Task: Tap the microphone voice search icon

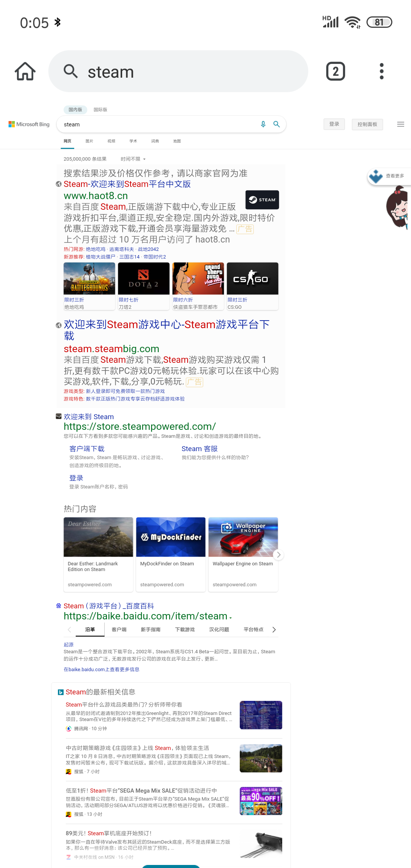Action: (x=263, y=124)
